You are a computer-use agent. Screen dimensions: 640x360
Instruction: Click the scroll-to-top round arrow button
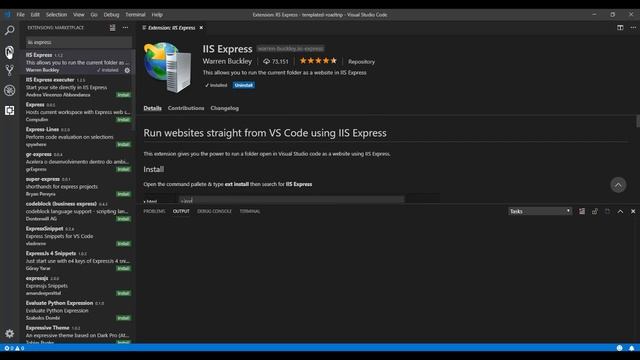click(x=618, y=185)
